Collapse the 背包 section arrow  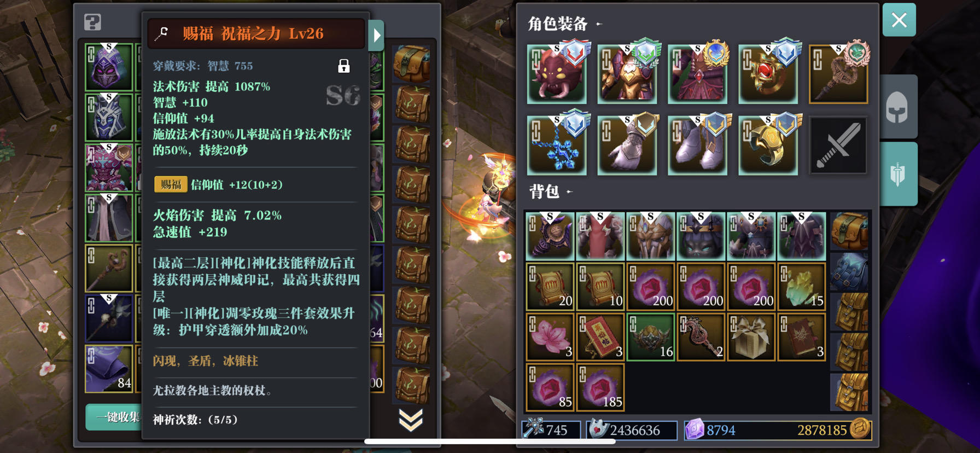click(569, 191)
